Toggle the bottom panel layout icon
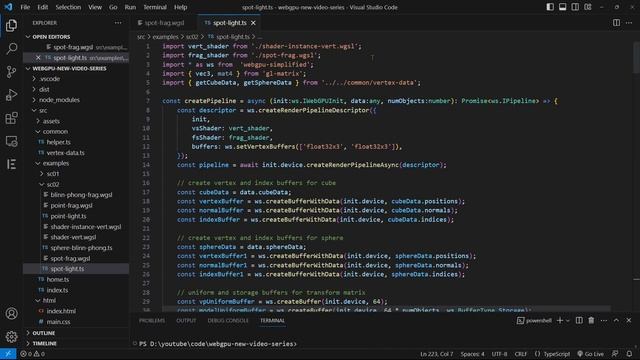The image size is (640, 360). point(562,7)
